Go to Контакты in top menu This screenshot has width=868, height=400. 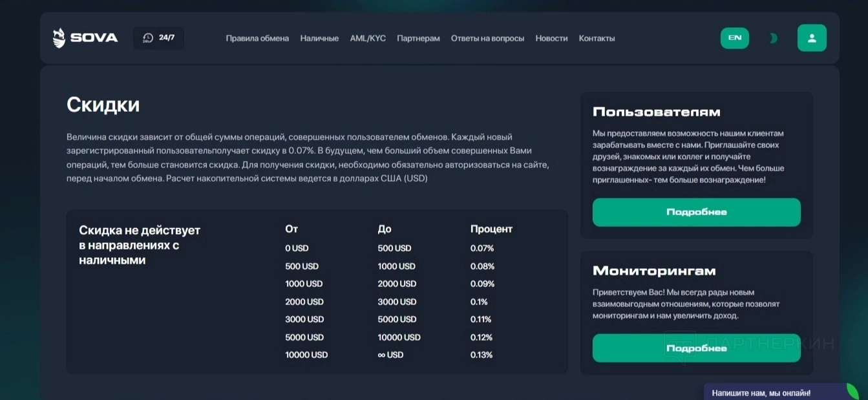point(597,38)
